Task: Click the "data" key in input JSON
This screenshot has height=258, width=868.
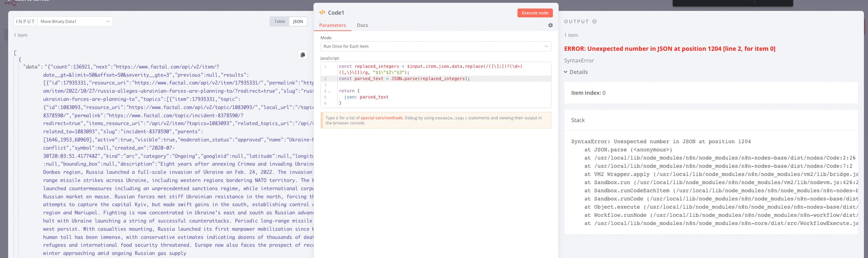Action: click(31, 67)
